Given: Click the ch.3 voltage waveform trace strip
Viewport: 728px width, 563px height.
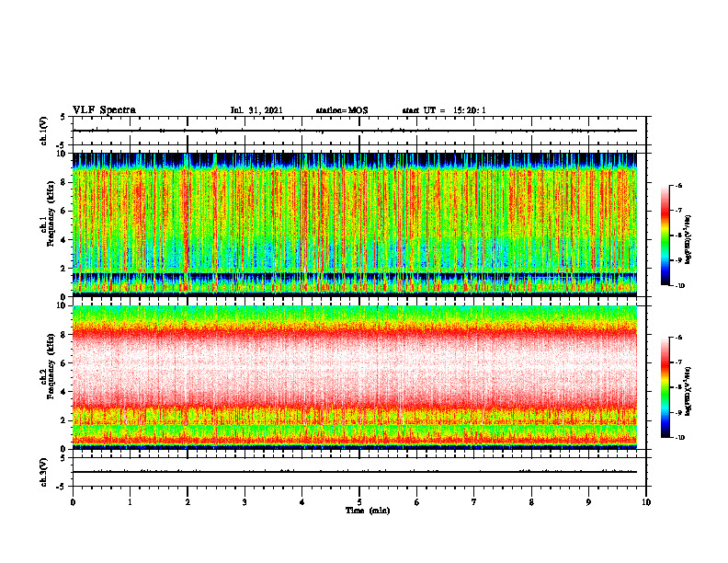Looking at the screenshot, I should pyautogui.click(x=355, y=472).
